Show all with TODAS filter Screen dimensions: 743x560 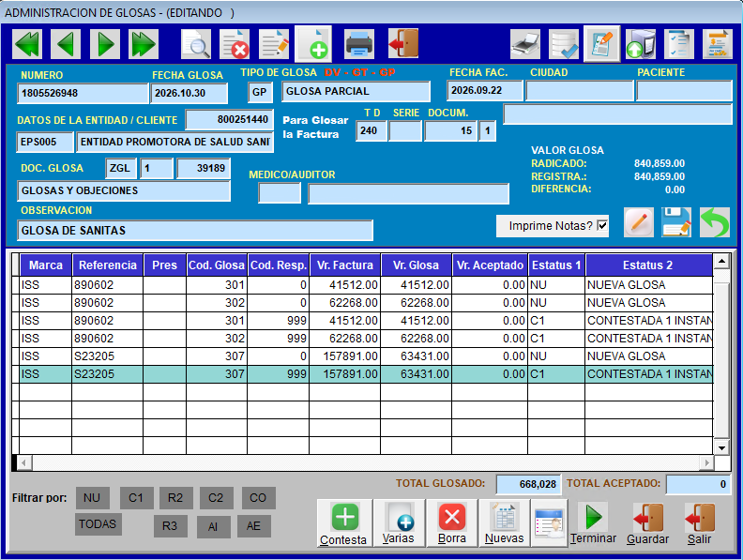click(x=98, y=524)
